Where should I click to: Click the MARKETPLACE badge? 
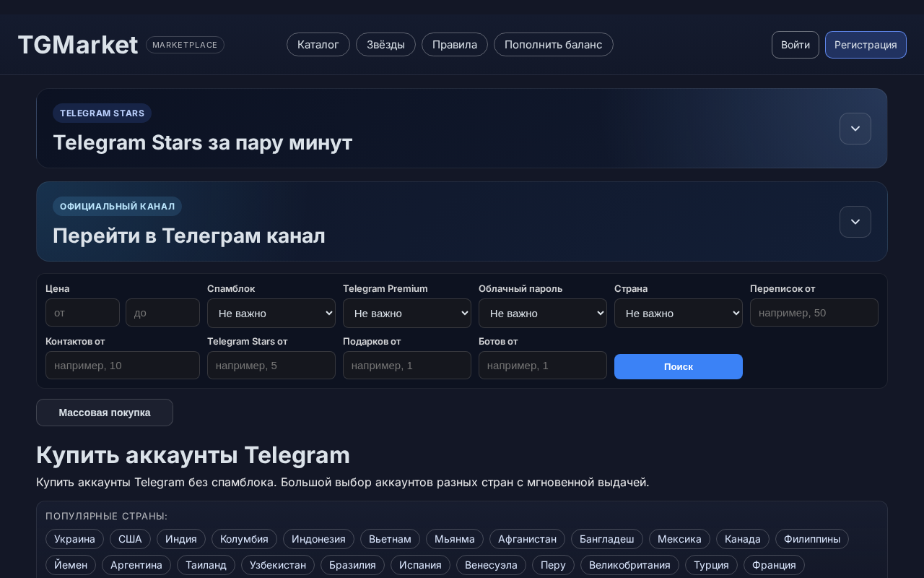(185, 45)
